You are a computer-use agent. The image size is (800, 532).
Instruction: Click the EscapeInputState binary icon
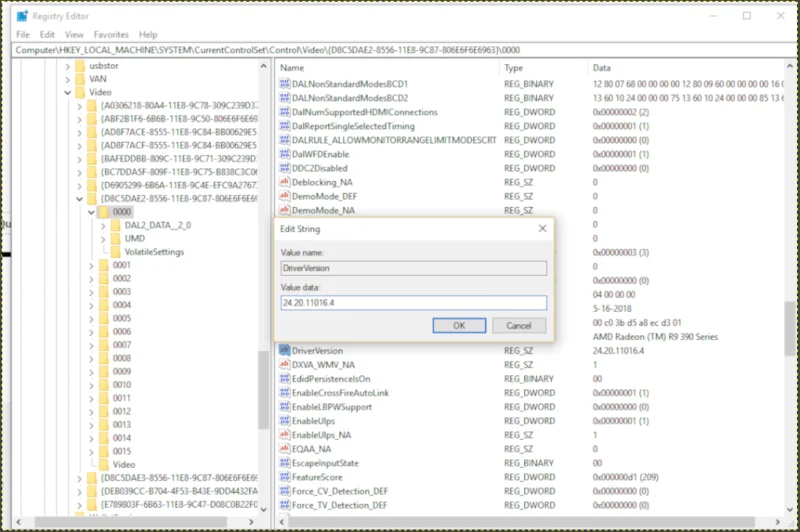[x=285, y=463]
